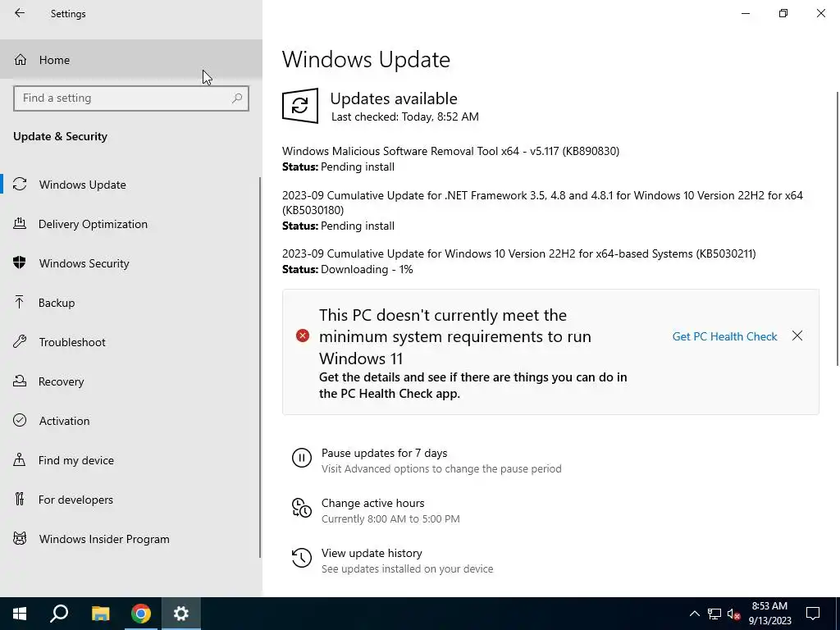Image resolution: width=840 pixels, height=630 pixels.
Task: Click the large Updates available sync icon
Action: (300, 106)
